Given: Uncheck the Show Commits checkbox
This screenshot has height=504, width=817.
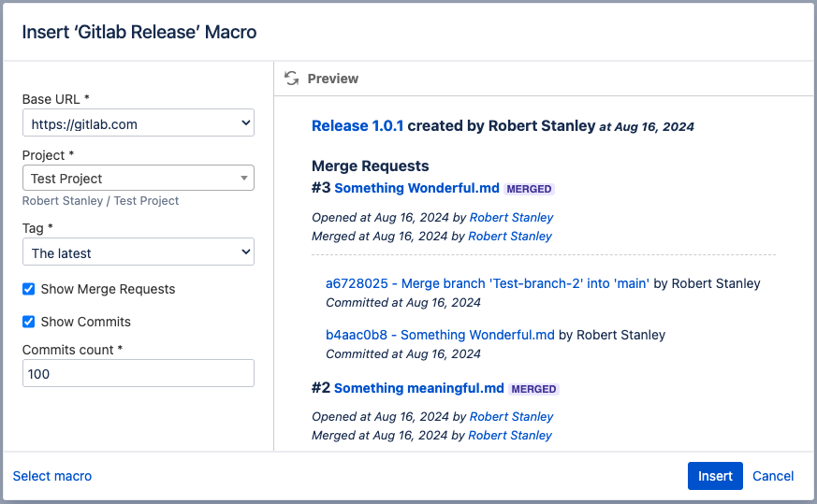Looking at the screenshot, I should pos(29,322).
